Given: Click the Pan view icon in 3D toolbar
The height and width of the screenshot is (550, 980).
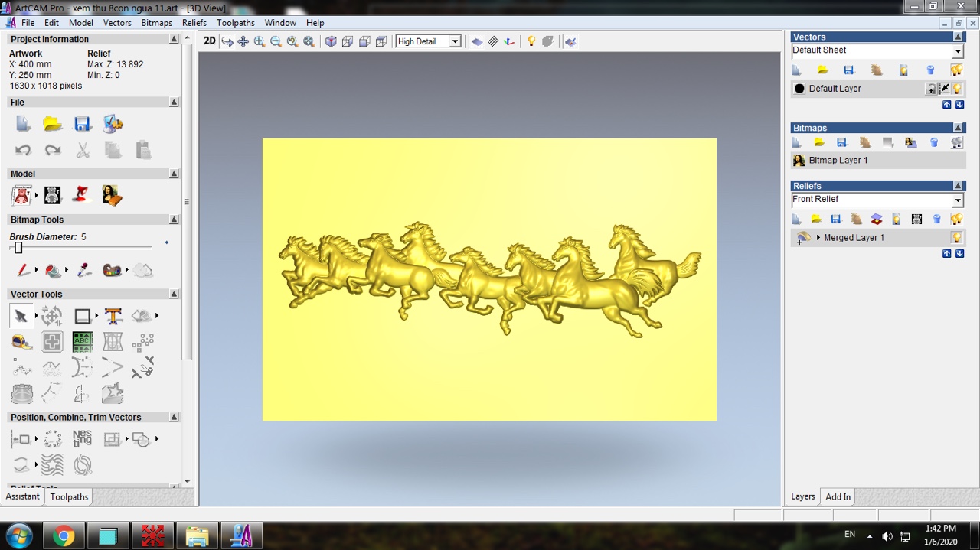Looking at the screenshot, I should point(243,41).
